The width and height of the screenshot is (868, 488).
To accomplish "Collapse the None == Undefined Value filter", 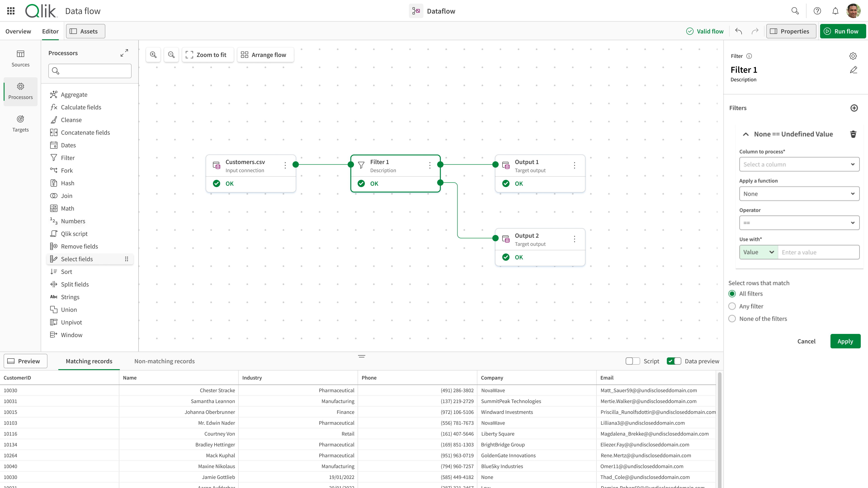I will click(x=746, y=134).
